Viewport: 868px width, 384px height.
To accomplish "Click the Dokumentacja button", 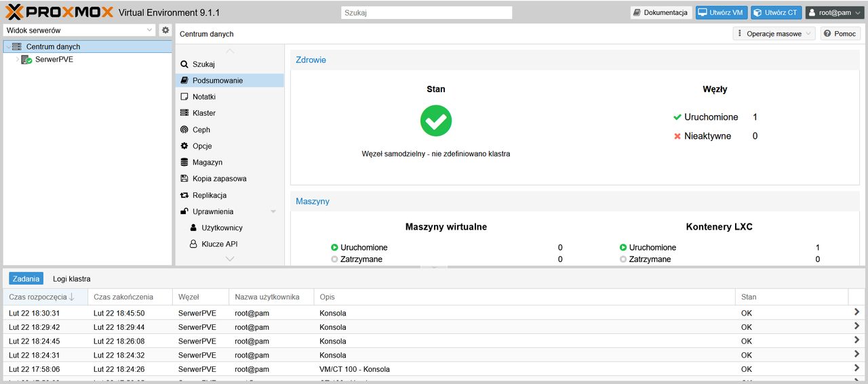I will (x=661, y=13).
